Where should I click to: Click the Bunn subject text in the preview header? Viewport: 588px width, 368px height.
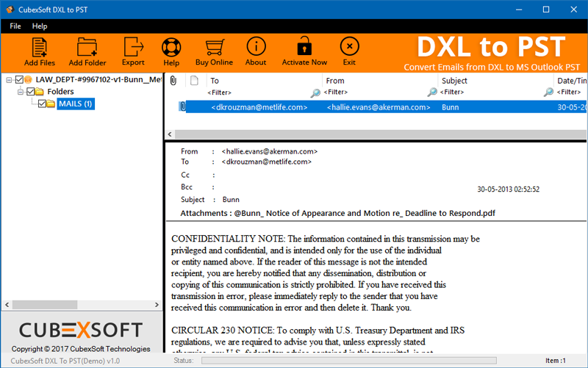[x=231, y=200]
